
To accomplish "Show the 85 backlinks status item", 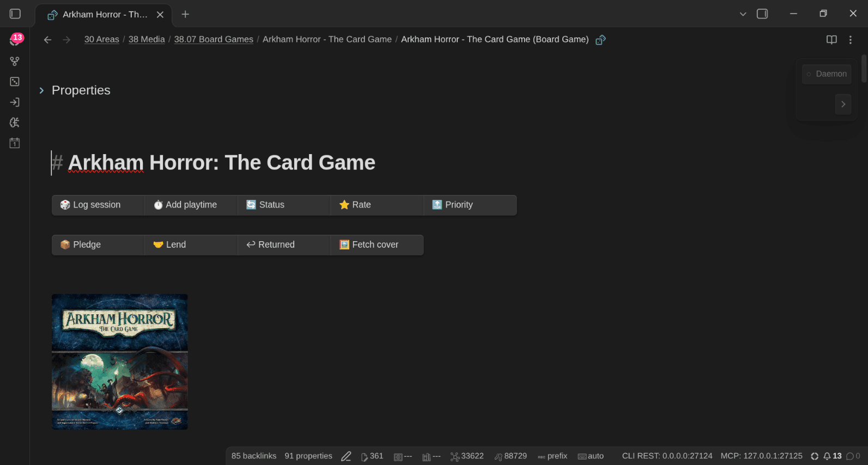I will tap(254, 456).
